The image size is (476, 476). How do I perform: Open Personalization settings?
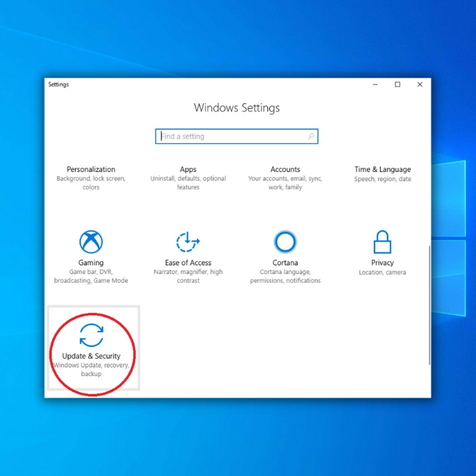pyautogui.click(x=91, y=169)
